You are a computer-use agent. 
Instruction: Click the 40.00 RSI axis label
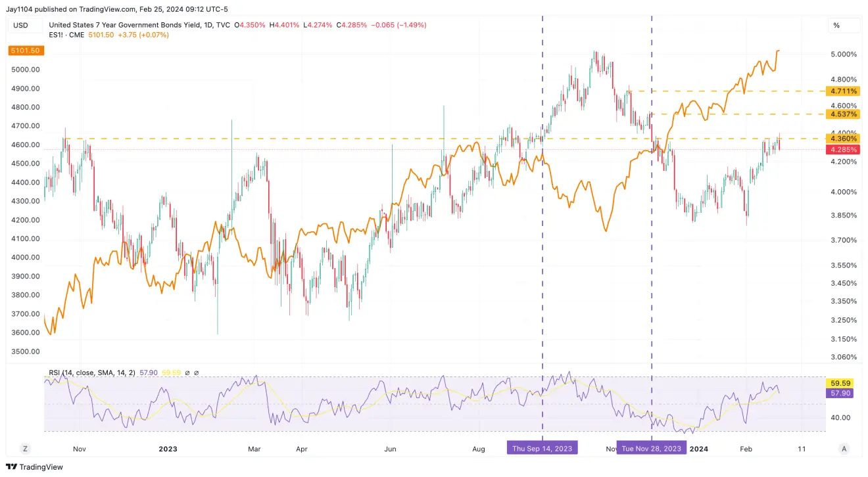pos(839,417)
